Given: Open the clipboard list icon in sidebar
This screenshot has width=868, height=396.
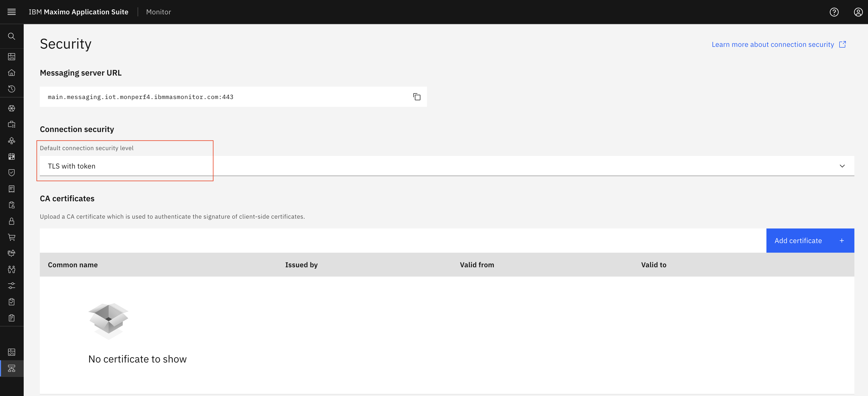Looking at the screenshot, I should tap(11, 318).
